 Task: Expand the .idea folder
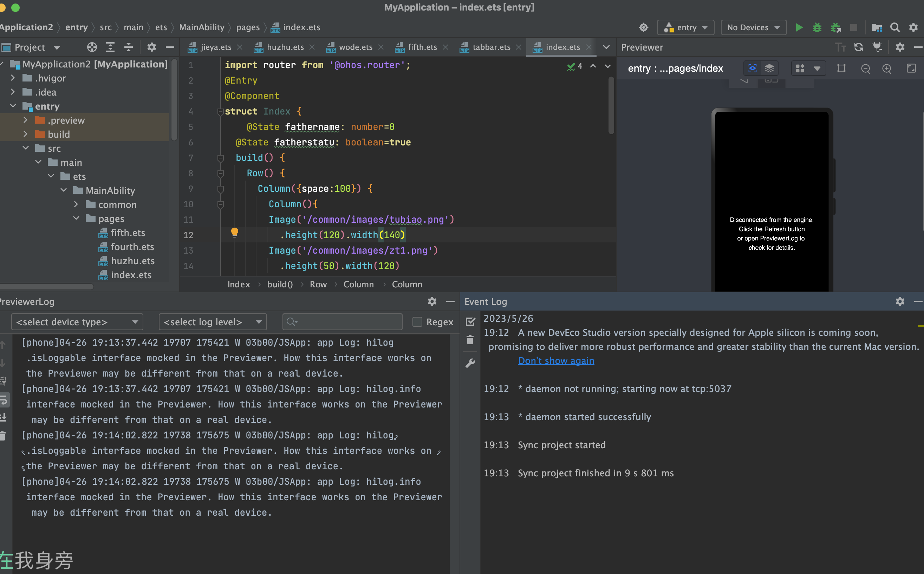(x=13, y=92)
